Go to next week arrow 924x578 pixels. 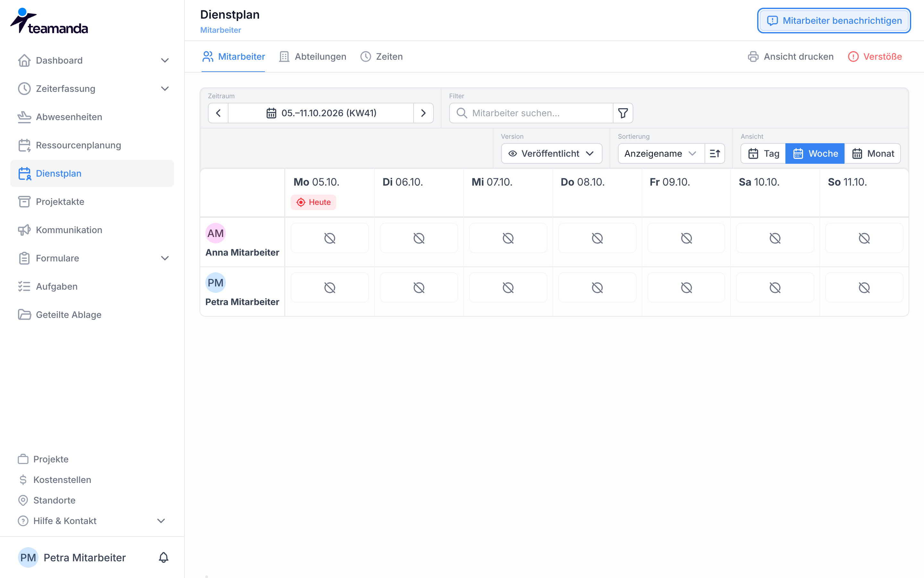tap(423, 113)
